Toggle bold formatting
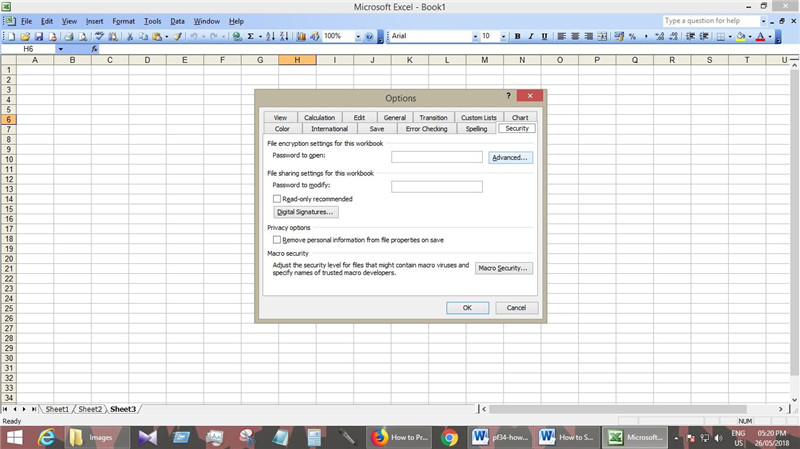Image resolution: width=800 pixels, height=449 pixels. point(517,36)
